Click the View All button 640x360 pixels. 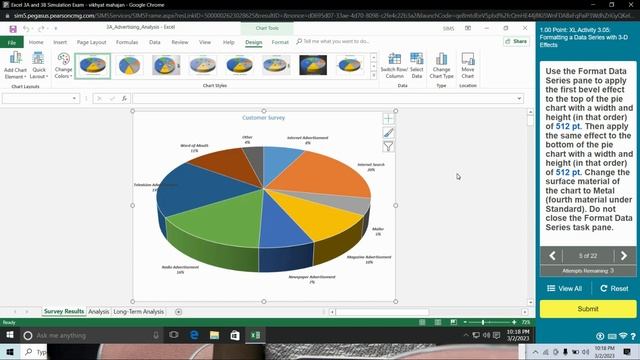tap(564, 289)
